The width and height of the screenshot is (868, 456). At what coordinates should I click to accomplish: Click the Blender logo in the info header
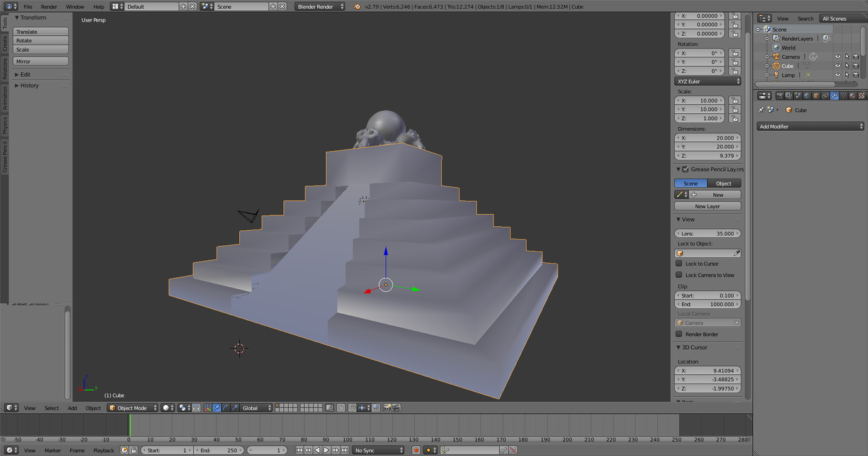point(358,6)
